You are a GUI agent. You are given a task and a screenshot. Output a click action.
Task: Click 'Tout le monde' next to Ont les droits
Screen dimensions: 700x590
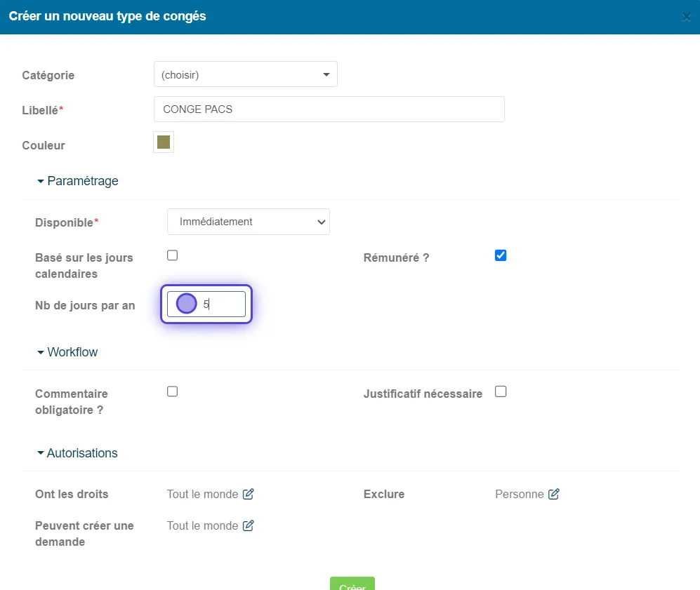202,494
